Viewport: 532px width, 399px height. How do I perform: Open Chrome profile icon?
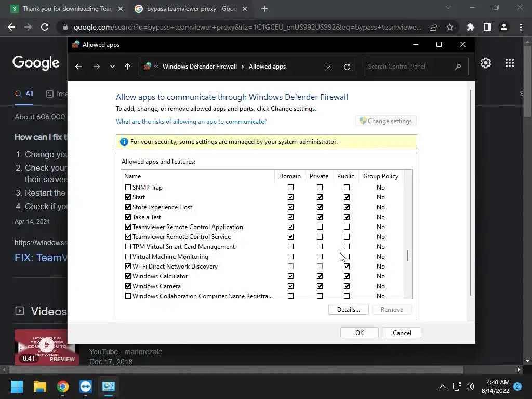coord(504,27)
